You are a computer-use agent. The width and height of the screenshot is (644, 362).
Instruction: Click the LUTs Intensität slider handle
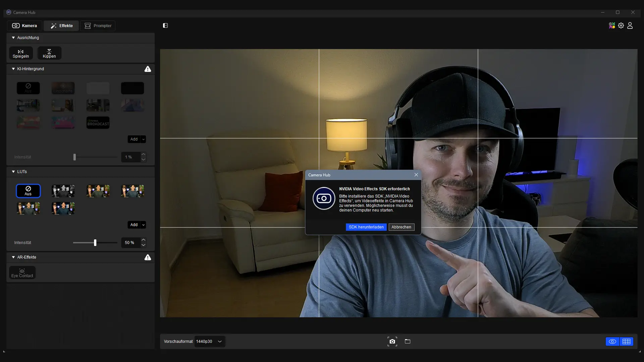pos(95,242)
